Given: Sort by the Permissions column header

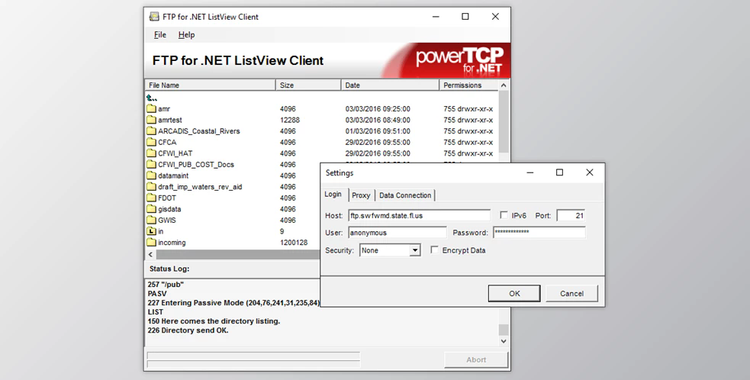Looking at the screenshot, I should (469, 85).
